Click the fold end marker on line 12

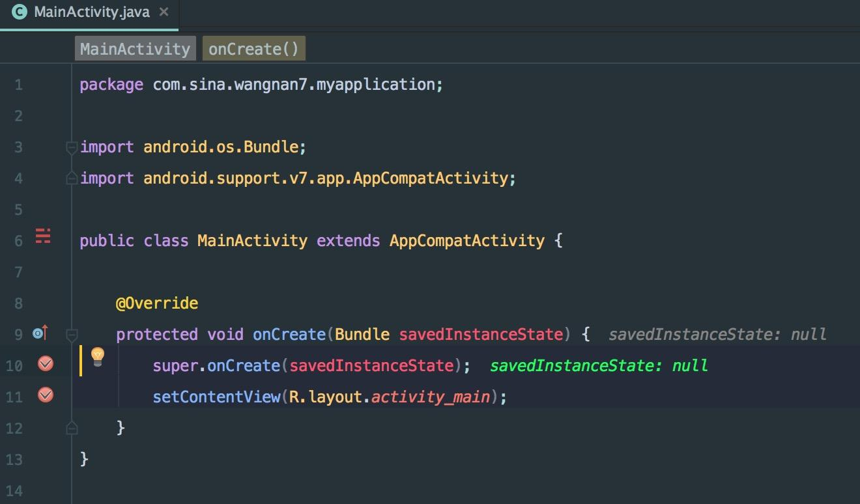coord(72,428)
